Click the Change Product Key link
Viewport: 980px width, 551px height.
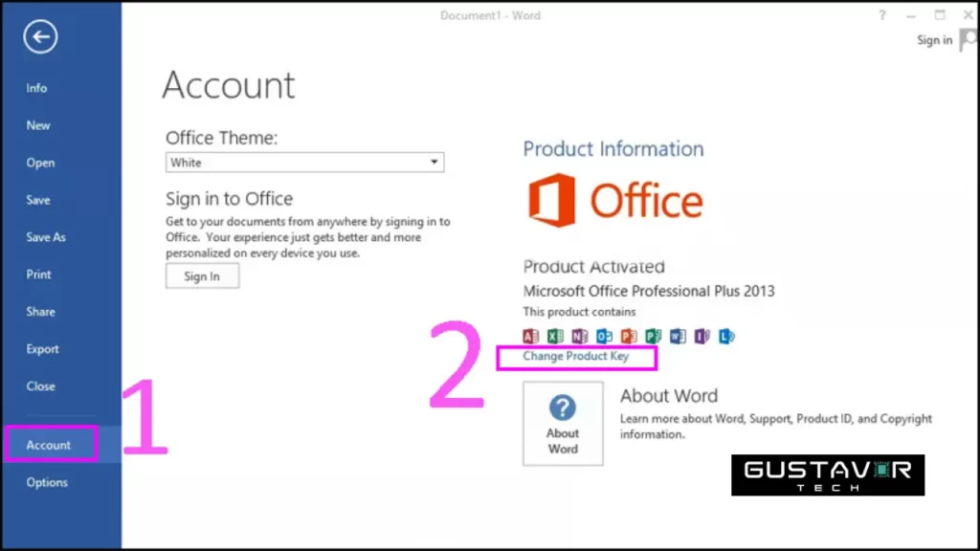575,356
